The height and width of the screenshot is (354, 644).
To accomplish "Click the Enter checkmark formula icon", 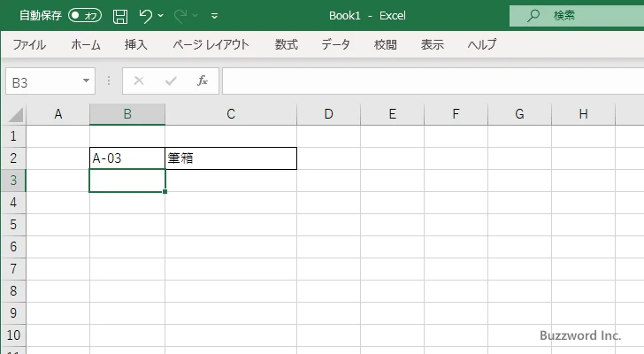I will [171, 81].
